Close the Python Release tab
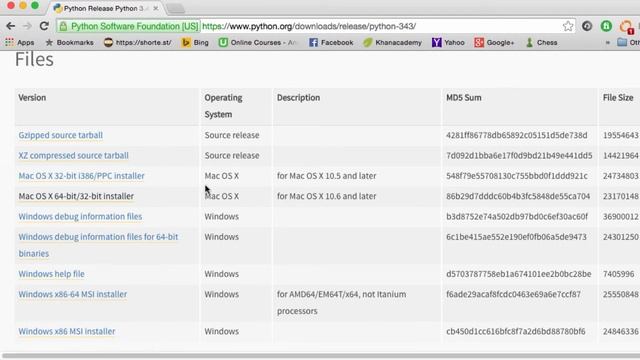 pos(156,8)
